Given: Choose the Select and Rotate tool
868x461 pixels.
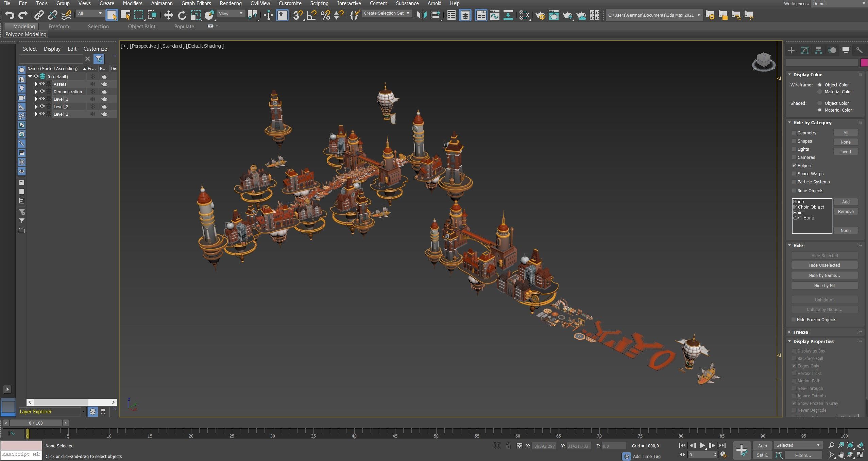Looking at the screenshot, I should click(x=182, y=15).
